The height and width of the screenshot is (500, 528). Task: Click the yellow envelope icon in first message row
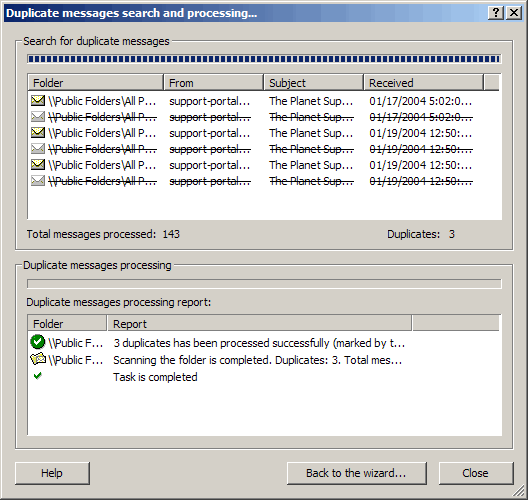point(38,100)
